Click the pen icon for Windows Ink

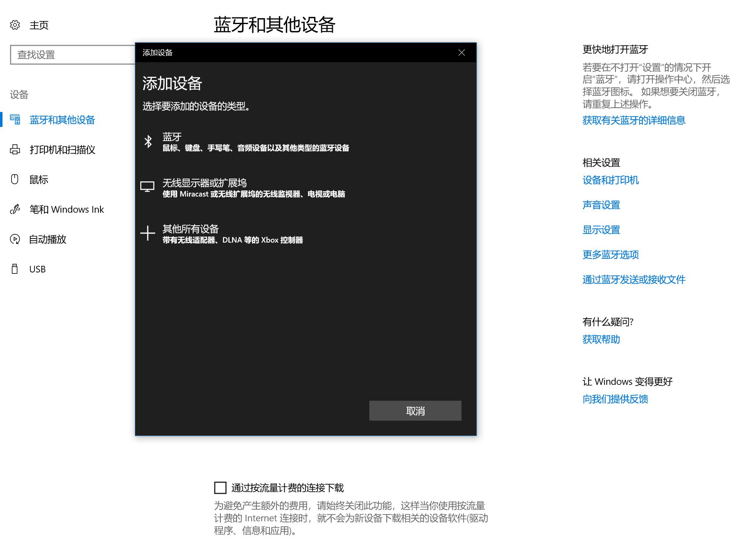coord(15,209)
